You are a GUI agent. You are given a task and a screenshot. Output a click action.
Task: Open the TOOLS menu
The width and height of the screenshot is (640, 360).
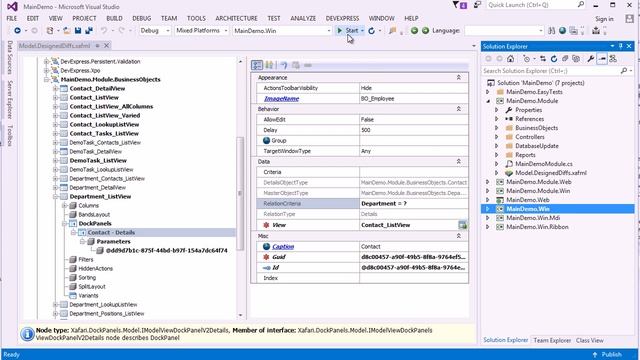click(x=196, y=18)
